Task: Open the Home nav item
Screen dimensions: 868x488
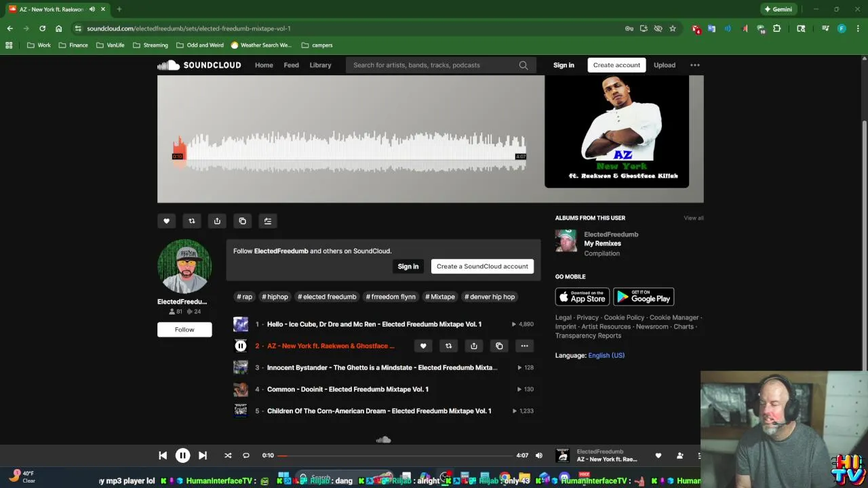Action: click(264, 65)
